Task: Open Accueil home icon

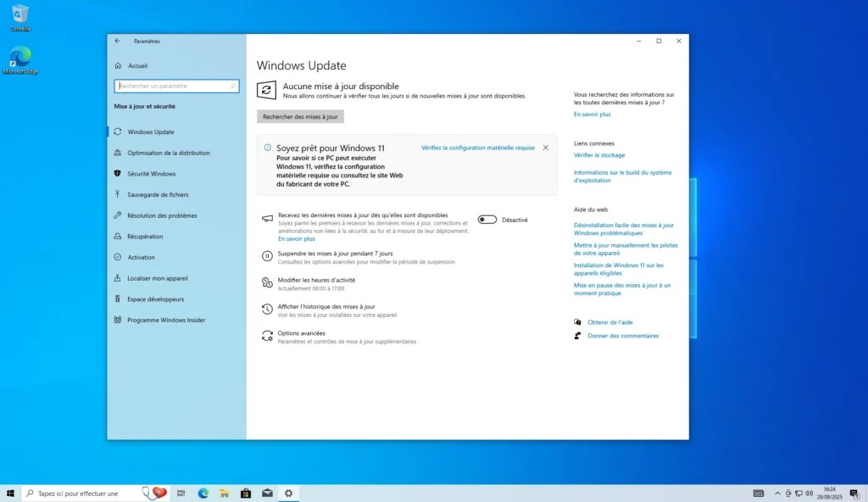Action: click(x=118, y=65)
